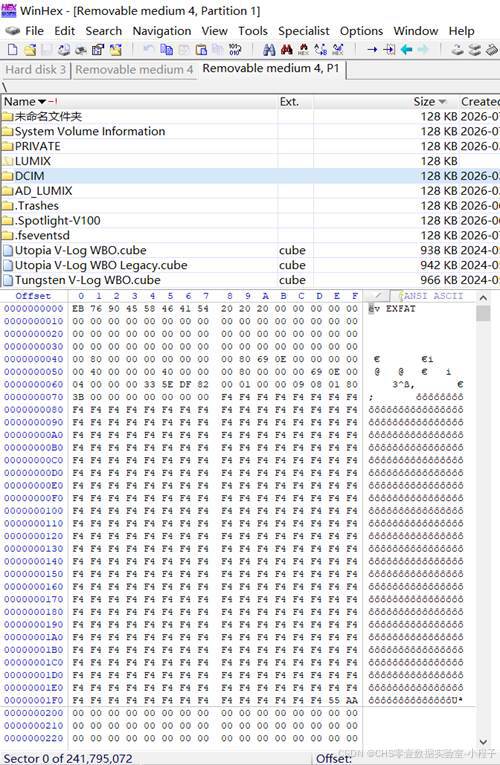Click file icon of Tungsten V-Log WBO.cube
The width and height of the screenshot is (500, 765).
[x=8, y=280]
